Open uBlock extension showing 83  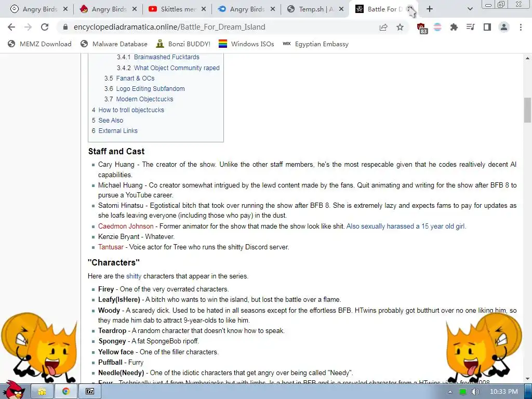coord(422,28)
